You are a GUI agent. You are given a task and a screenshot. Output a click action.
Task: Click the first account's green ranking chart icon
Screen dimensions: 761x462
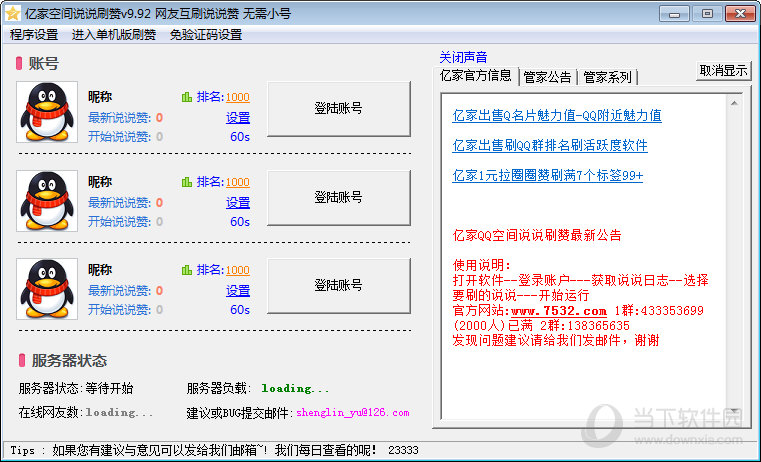click(x=186, y=97)
